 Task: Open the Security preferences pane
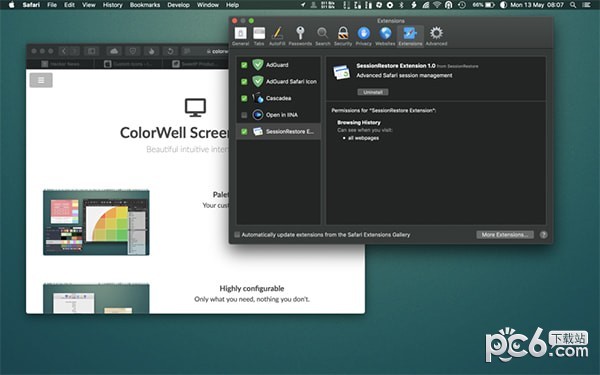343,37
